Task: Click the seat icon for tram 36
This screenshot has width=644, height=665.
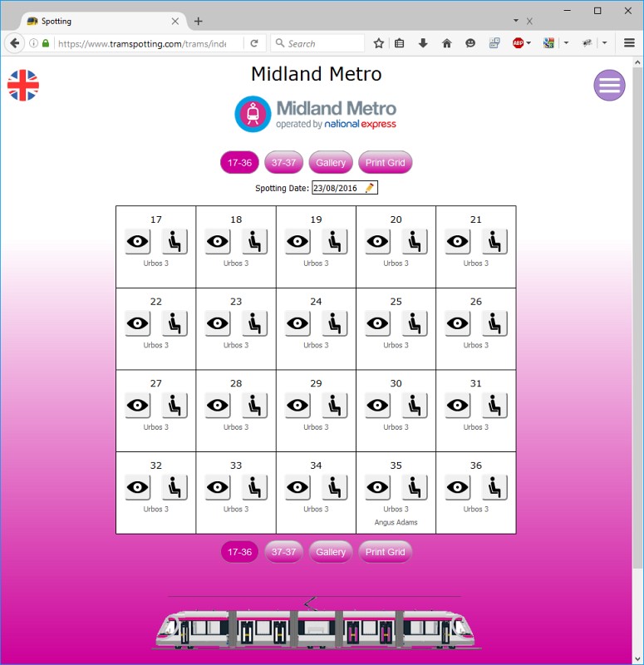Action: 494,487
